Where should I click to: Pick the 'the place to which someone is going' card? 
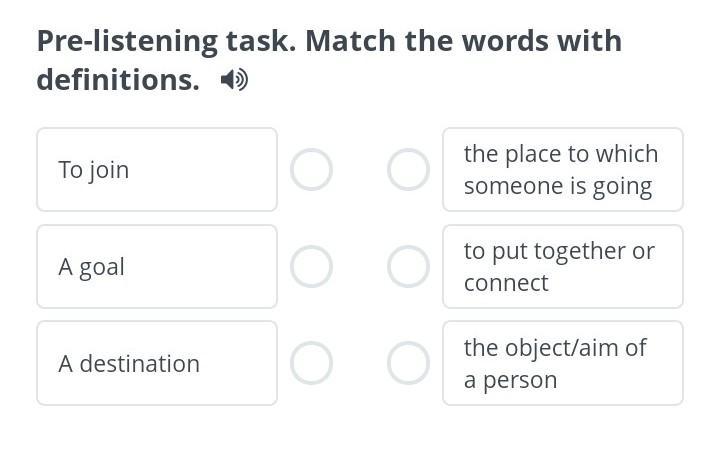tap(562, 170)
